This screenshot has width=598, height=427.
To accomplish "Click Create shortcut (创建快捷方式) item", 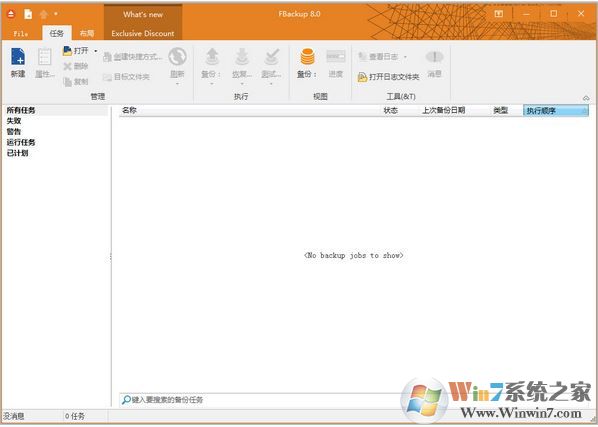I will [x=132, y=57].
